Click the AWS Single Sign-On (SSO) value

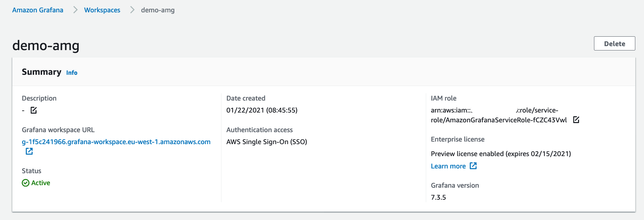[x=267, y=142]
